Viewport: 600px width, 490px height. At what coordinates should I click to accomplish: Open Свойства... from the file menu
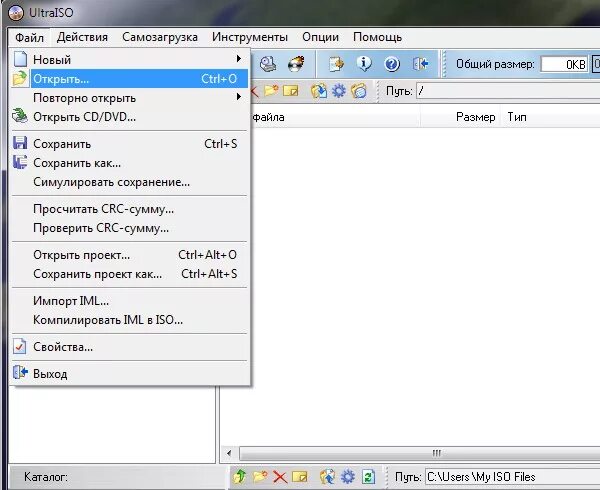(x=130, y=347)
